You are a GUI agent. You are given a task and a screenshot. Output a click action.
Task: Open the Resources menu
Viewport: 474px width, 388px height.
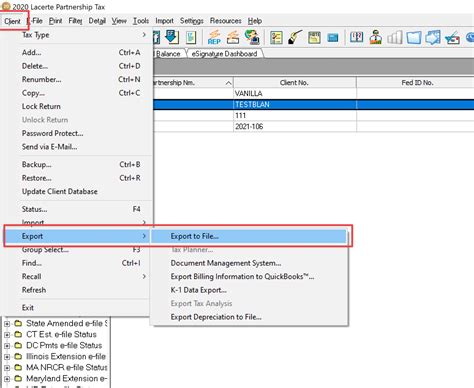tap(226, 21)
